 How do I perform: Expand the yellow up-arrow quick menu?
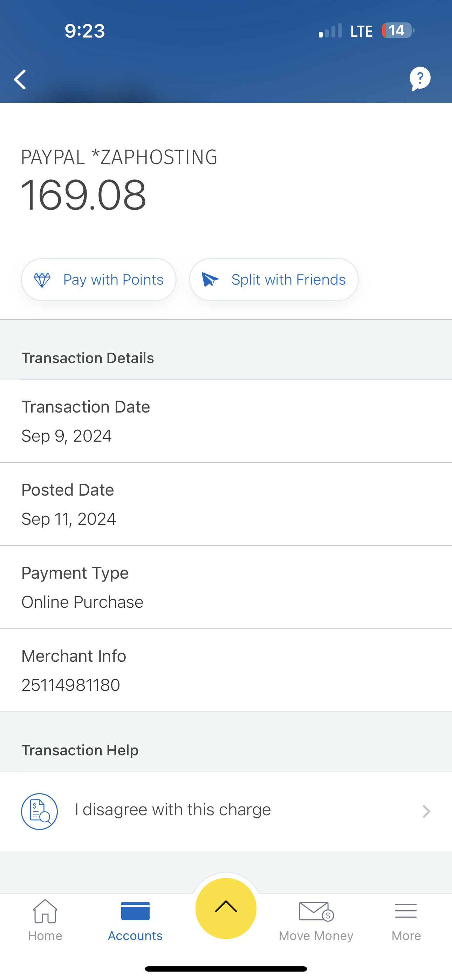pyautogui.click(x=226, y=908)
